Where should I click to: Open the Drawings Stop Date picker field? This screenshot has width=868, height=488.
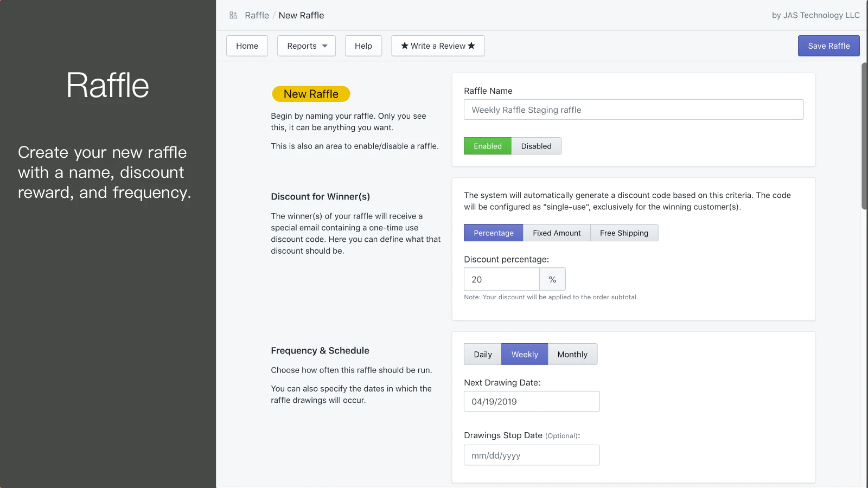(x=532, y=455)
